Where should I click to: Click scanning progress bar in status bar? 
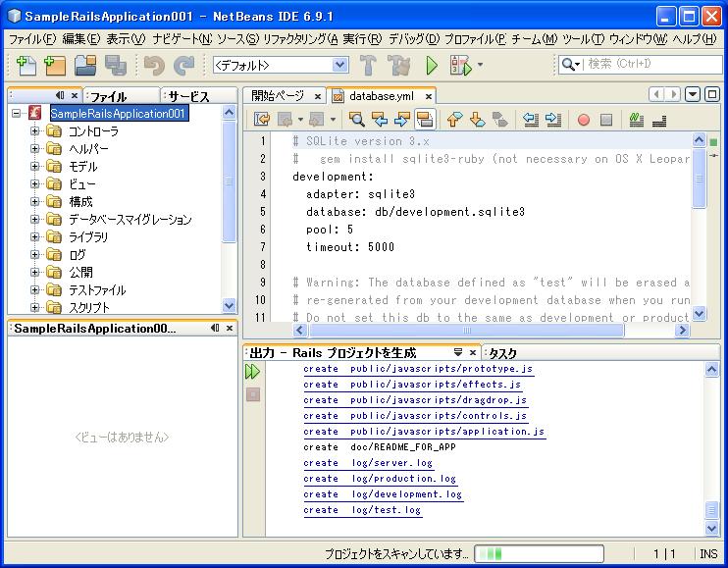coord(539,553)
